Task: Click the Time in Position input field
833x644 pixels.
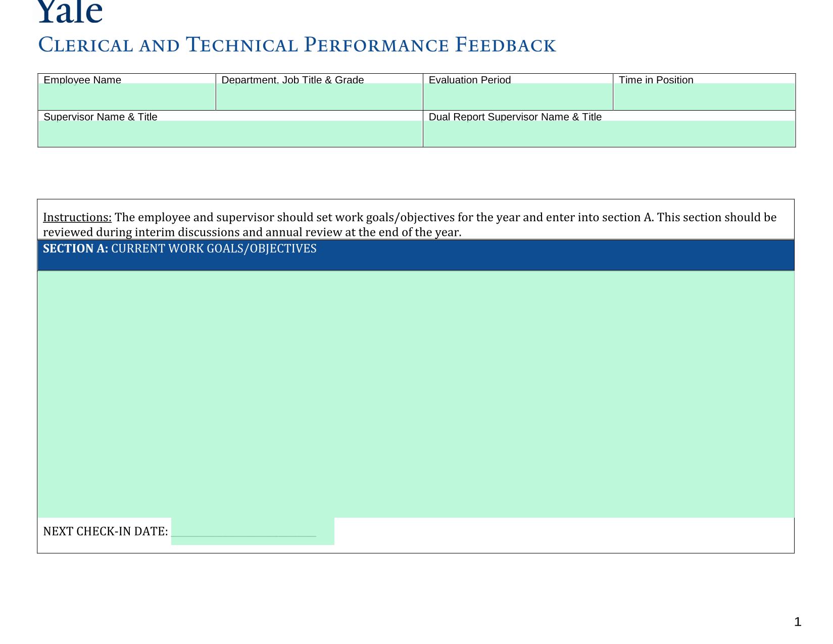Action: tap(704, 96)
